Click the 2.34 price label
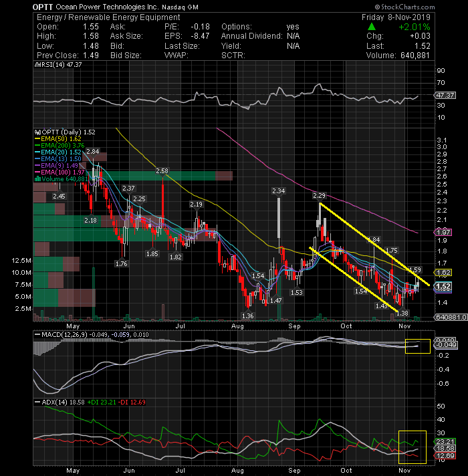The height and width of the screenshot is (476, 468). click(x=279, y=191)
